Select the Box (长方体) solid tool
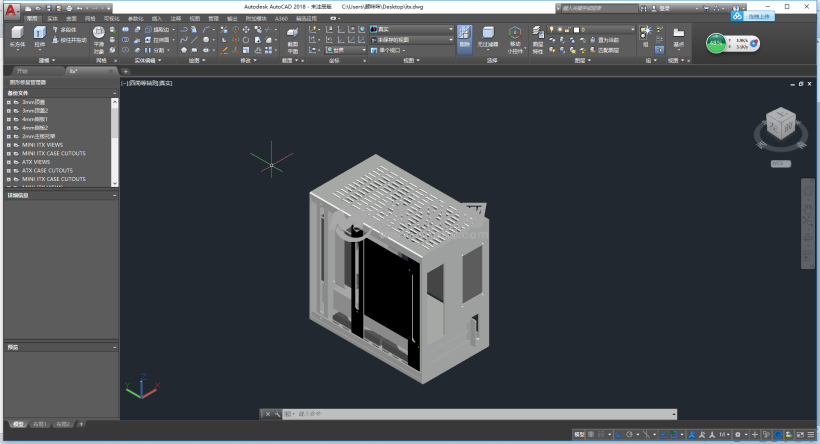Image resolution: width=820 pixels, height=444 pixels. point(17,37)
